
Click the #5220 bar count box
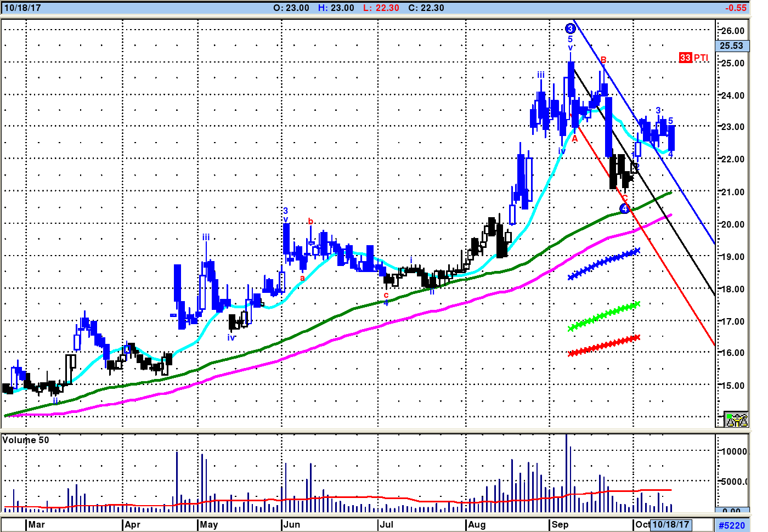tap(732, 525)
